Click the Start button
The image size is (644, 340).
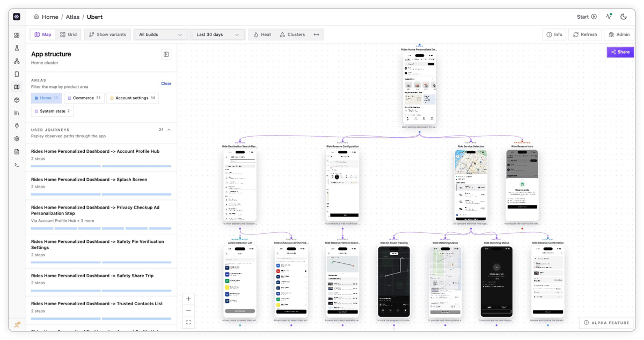click(587, 17)
